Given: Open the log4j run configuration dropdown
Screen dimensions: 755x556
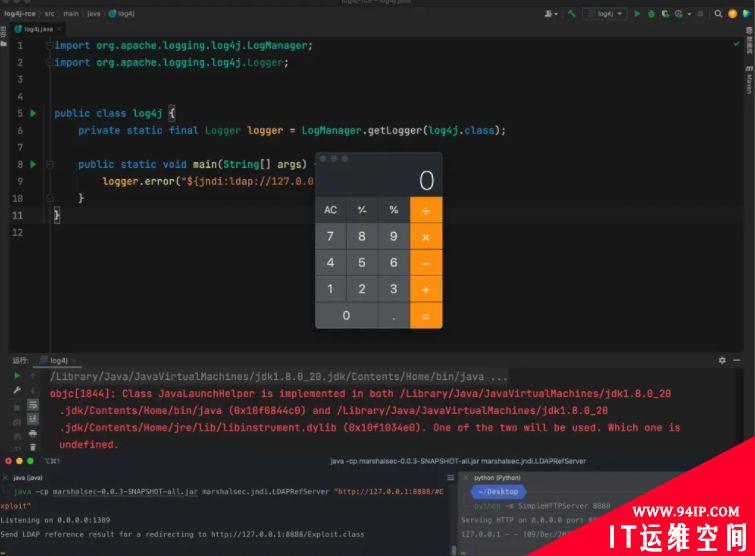Looking at the screenshot, I should coord(605,14).
